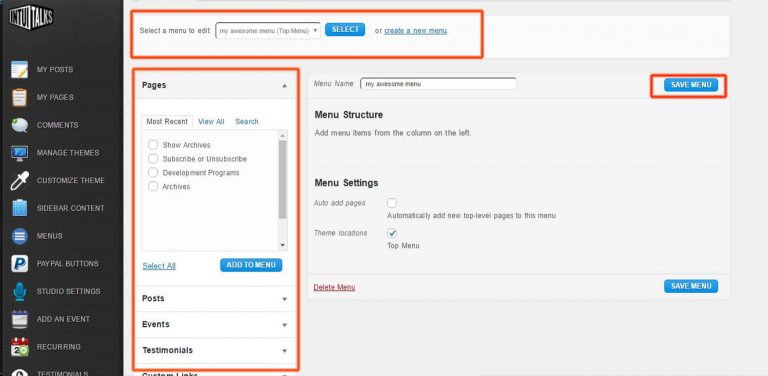Open My Pages clipboard icon
The image size is (768, 376).
pos(20,97)
